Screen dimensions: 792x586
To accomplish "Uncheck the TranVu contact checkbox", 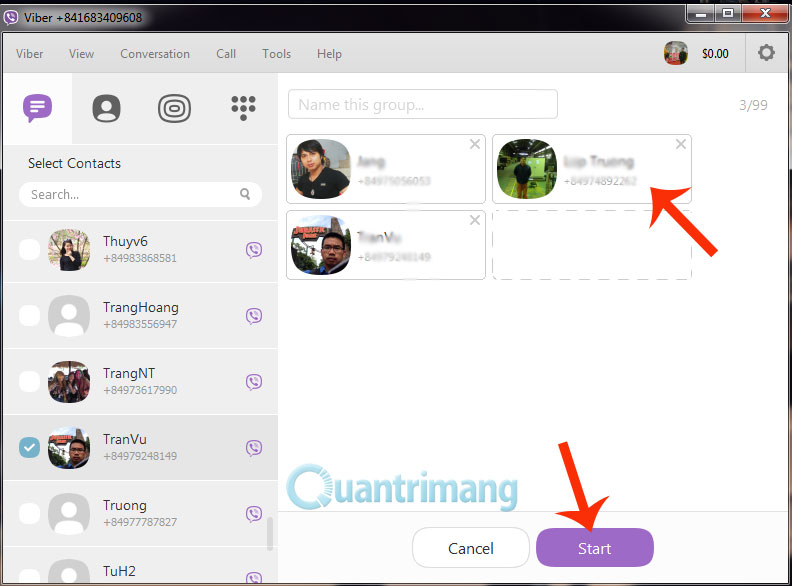I will pyautogui.click(x=29, y=448).
